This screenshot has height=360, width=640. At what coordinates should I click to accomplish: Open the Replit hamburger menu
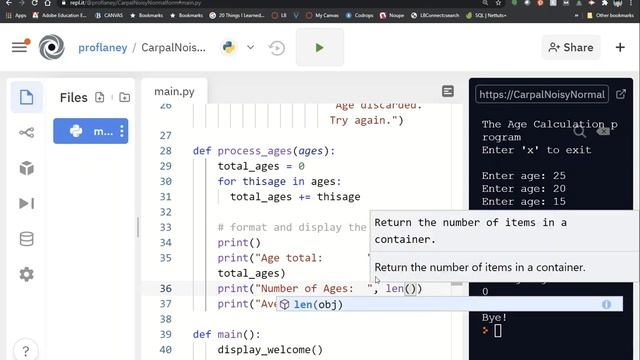20,47
